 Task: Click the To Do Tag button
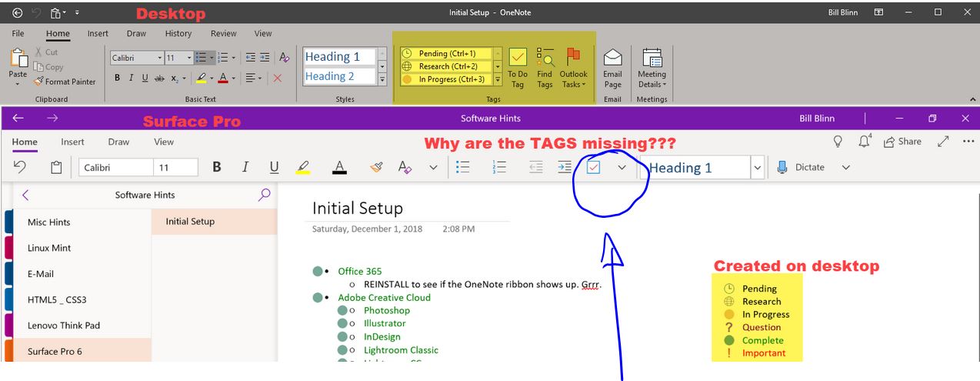518,68
